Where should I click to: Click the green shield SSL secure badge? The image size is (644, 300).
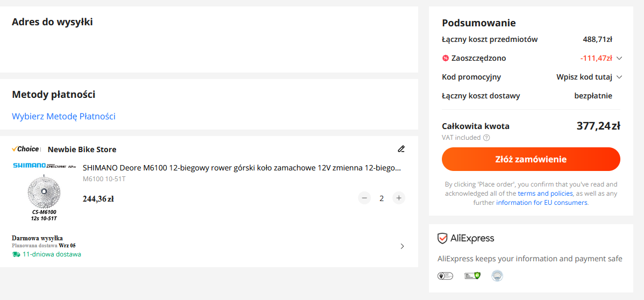point(473,276)
